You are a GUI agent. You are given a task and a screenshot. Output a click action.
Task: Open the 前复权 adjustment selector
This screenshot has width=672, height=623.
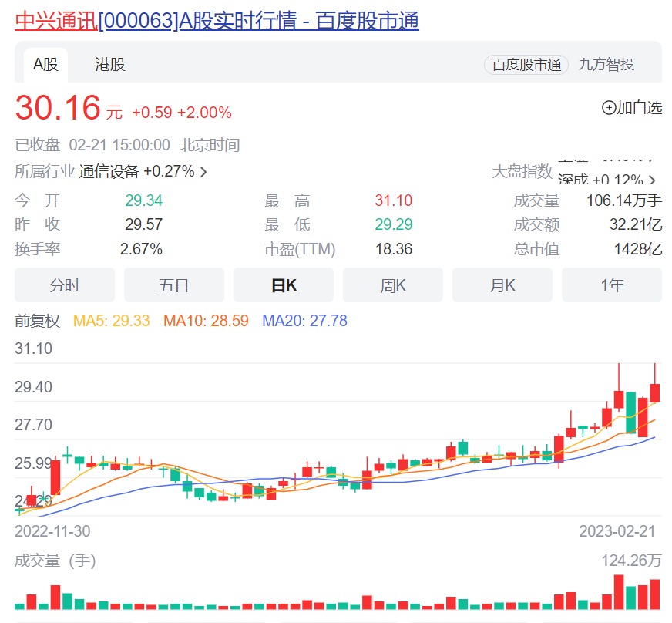pos(37,321)
